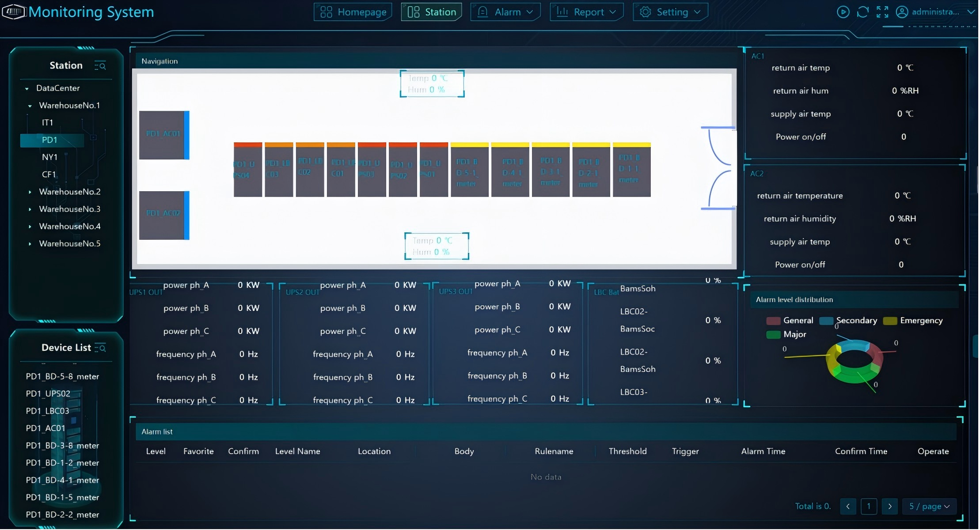The width and height of the screenshot is (980, 530).
Task: Click the PD1_UPS03 cabinet in navigation map
Action: 372,170
